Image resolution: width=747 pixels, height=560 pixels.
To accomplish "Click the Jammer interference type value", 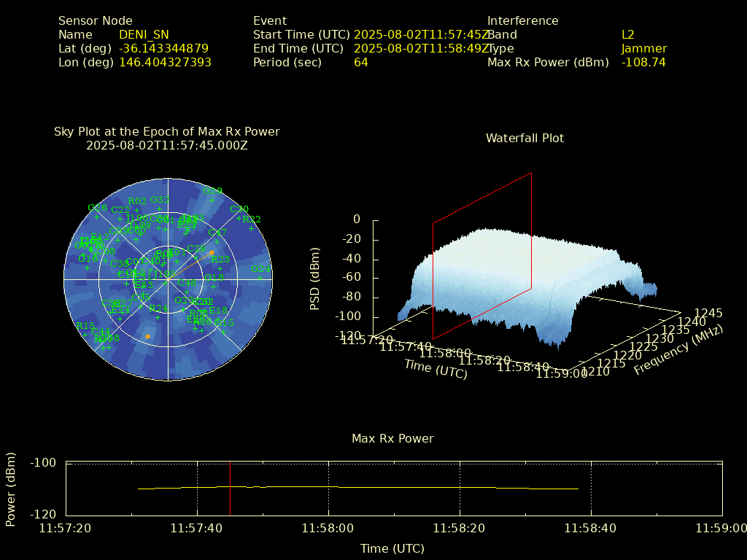I will tap(643, 49).
